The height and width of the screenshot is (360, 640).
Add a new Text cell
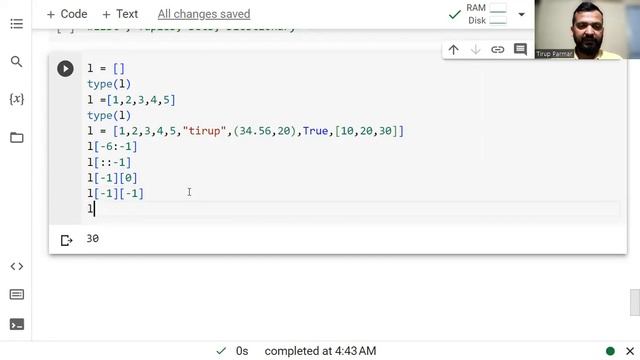(120, 14)
